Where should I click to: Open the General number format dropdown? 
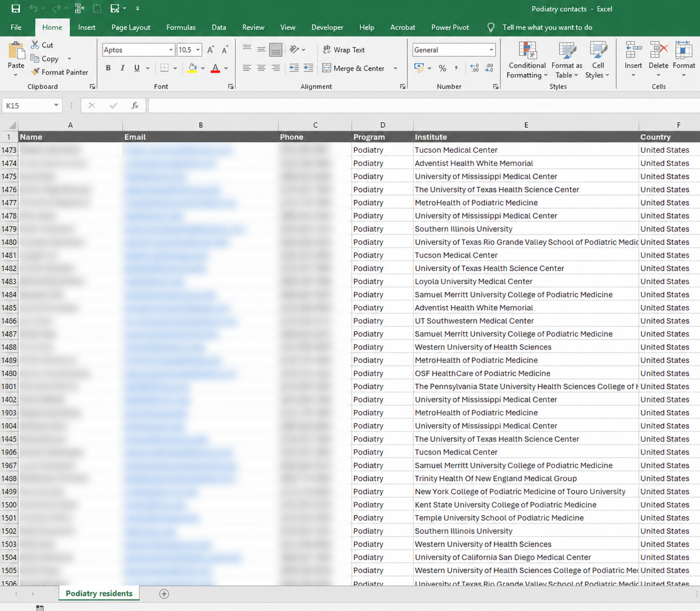[x=491, y=50]
